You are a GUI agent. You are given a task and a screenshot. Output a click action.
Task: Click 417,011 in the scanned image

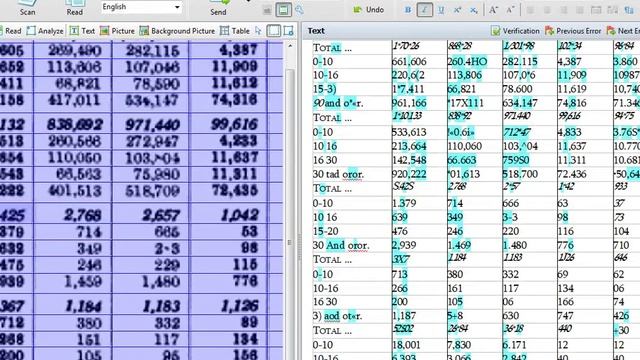(x=74, y=100)
